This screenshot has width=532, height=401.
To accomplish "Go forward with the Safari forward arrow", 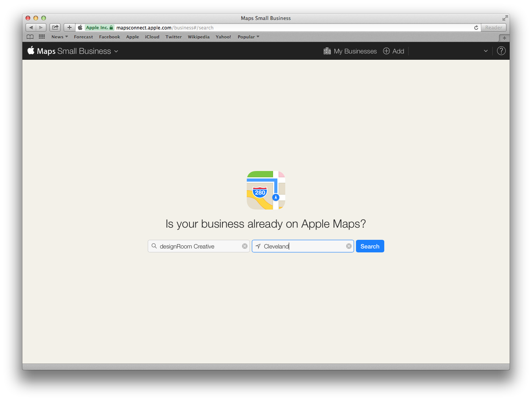I will click(x=41, y=28).
